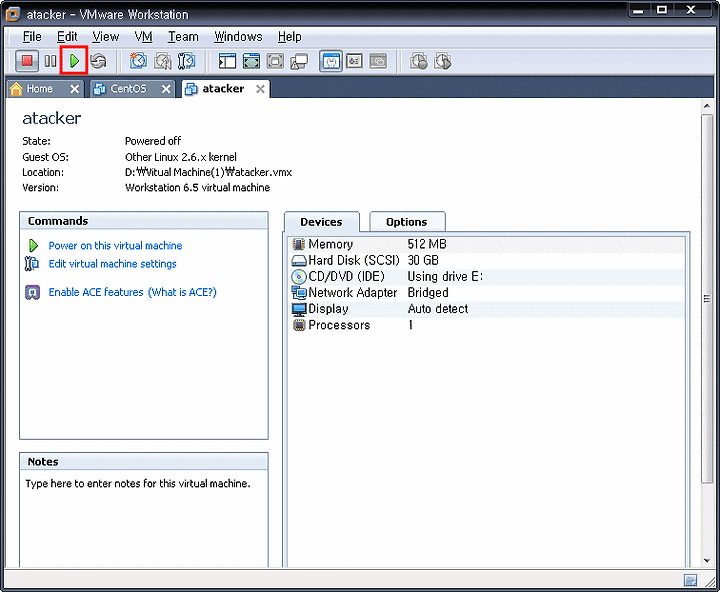Click the edit settings icon in Commands
Viewport: 720px width, 592px height.
point(32,264)
